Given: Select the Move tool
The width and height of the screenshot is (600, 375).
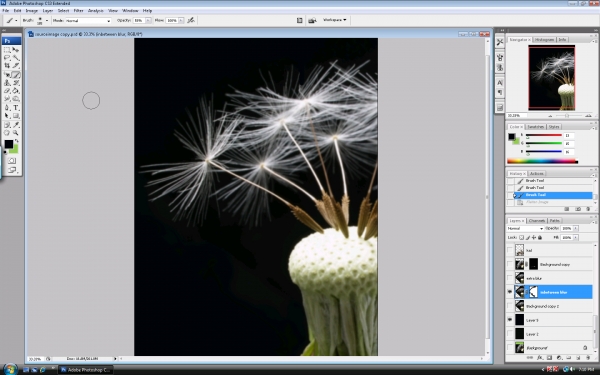Looking at the screenshot, I should click(x=16, y=50).
